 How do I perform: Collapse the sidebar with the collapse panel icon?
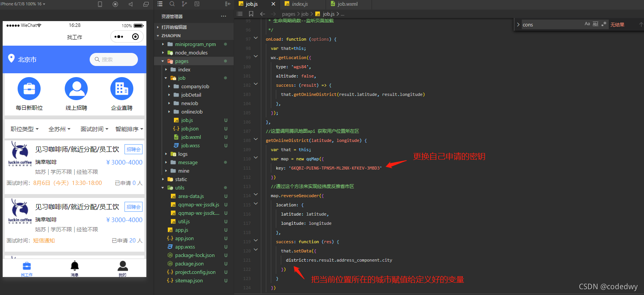pos(228,4)
